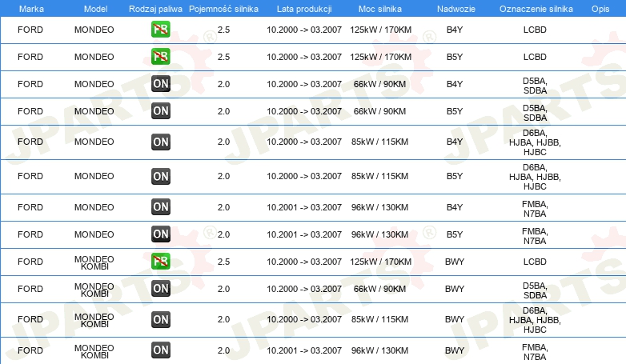Click the Opis column header

click(600, 9)
